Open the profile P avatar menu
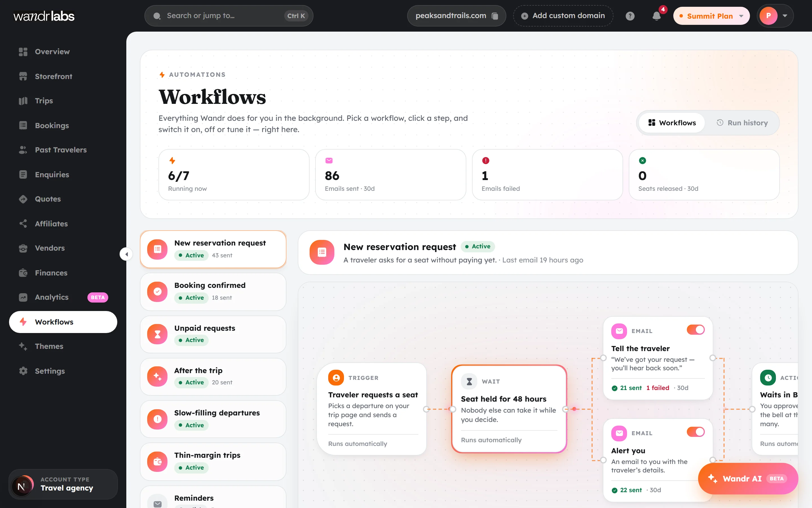812x508 pixels. click(x=775, y=16)
